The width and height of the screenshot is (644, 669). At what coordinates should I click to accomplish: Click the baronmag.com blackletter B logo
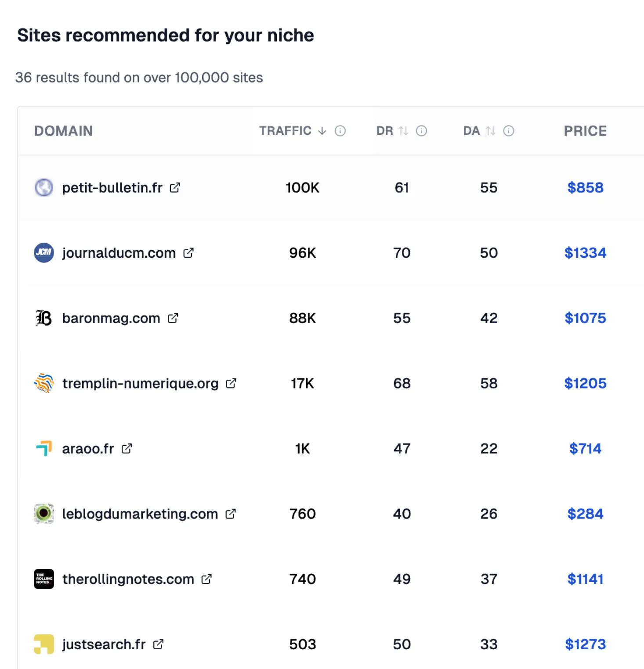click(43, 318)
